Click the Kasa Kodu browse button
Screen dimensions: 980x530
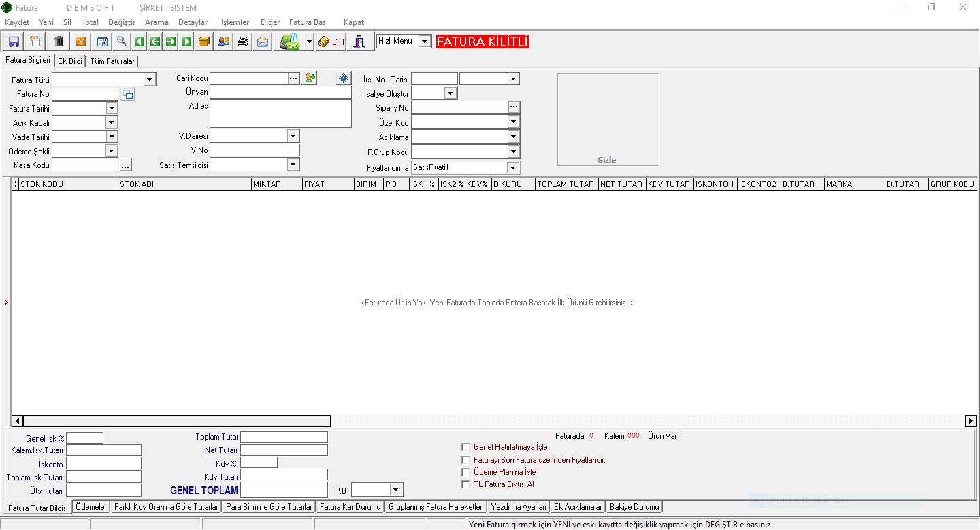coord(125,165)
